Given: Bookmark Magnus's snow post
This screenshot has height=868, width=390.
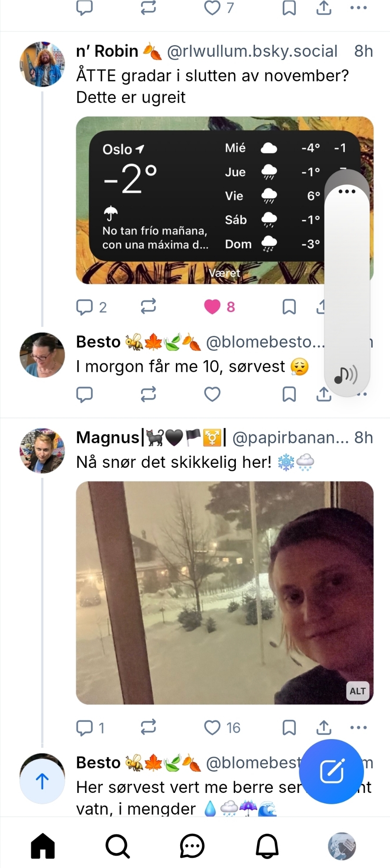Looking at the screenshot, I should click(x=289, y=727).
